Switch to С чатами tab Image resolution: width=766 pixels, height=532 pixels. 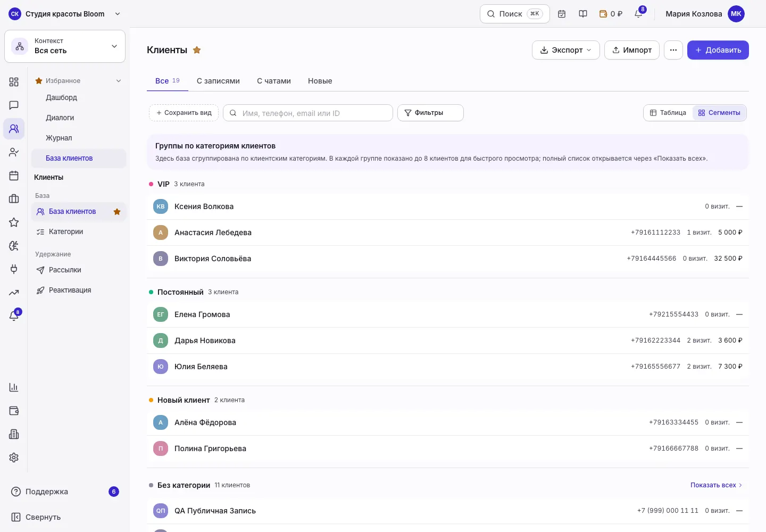pos(274,81)
